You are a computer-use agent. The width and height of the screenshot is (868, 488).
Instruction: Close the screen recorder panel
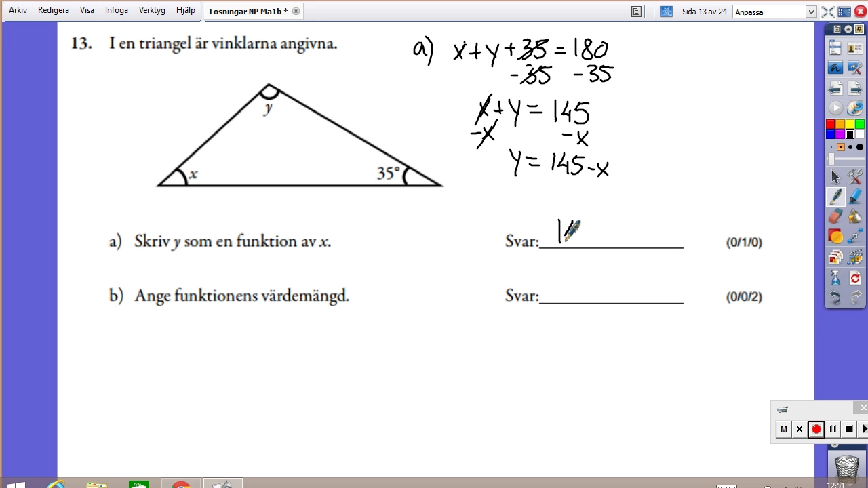coord(863,408)
